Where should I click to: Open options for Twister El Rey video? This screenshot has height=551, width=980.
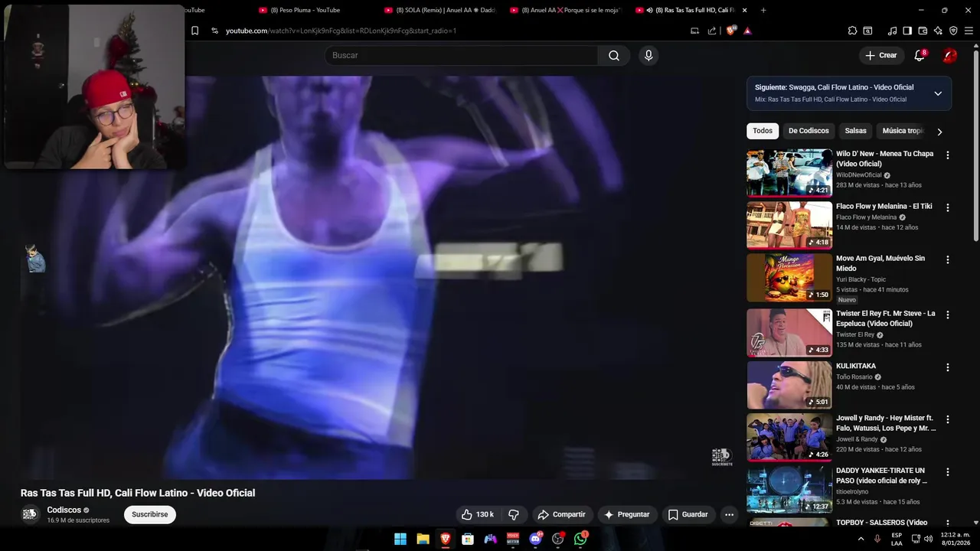[x=948, y=315]
